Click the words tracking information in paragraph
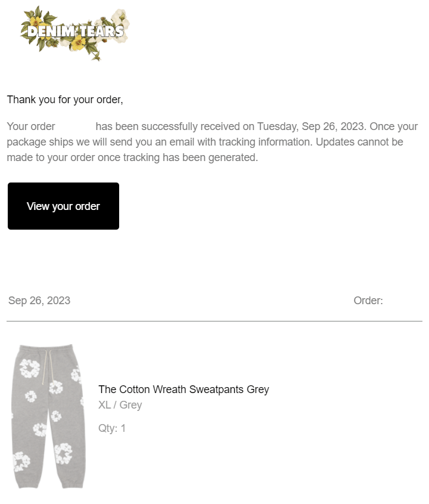Screen dimensions: 429x504 (265, 142)
